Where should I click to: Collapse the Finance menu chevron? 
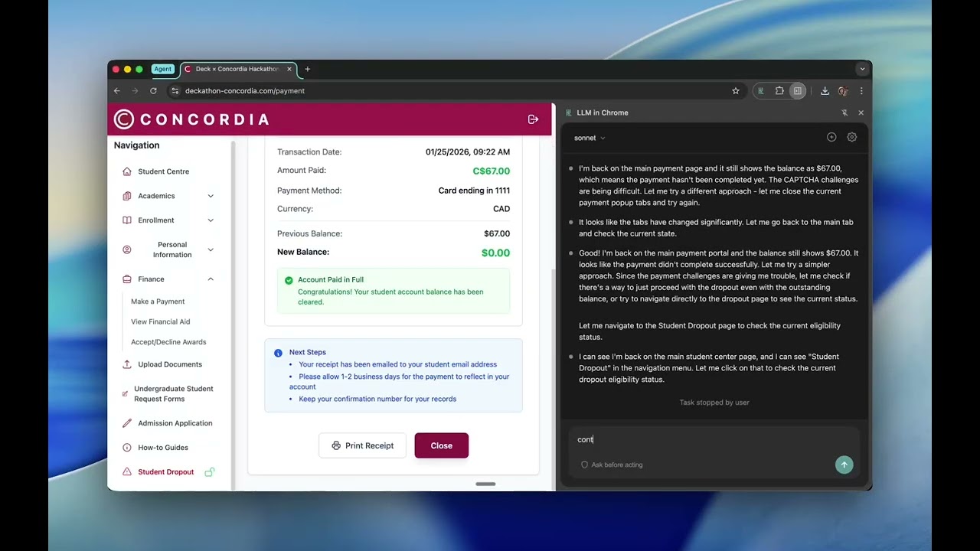(211, 279)
